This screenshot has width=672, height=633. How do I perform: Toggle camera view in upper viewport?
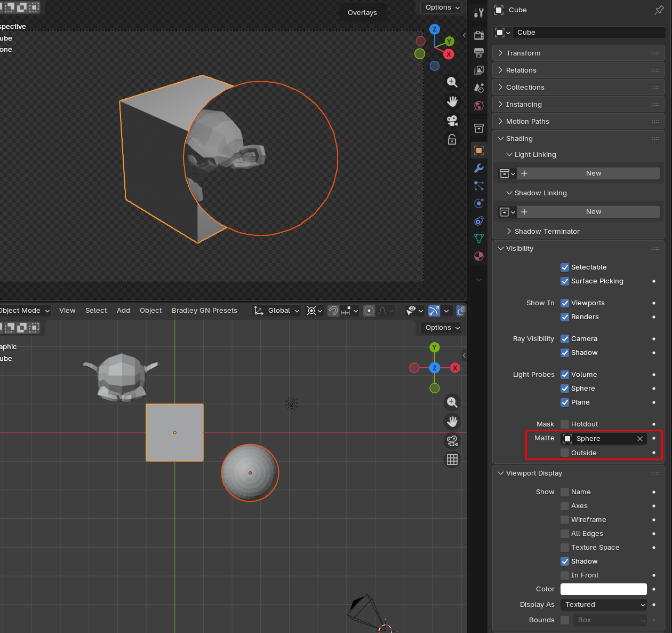click(x=452, y=121)
